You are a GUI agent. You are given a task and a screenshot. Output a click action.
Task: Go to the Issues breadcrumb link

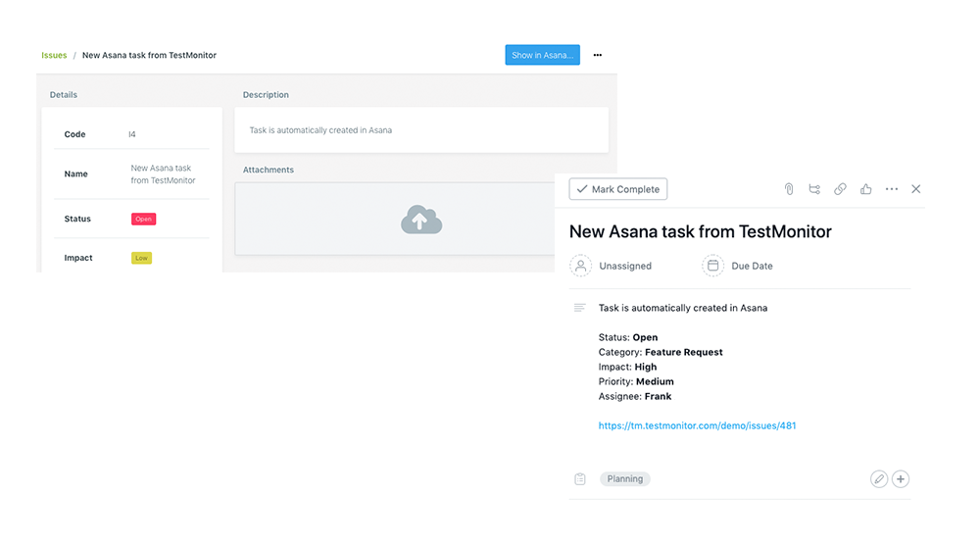(x=54, y=55)
